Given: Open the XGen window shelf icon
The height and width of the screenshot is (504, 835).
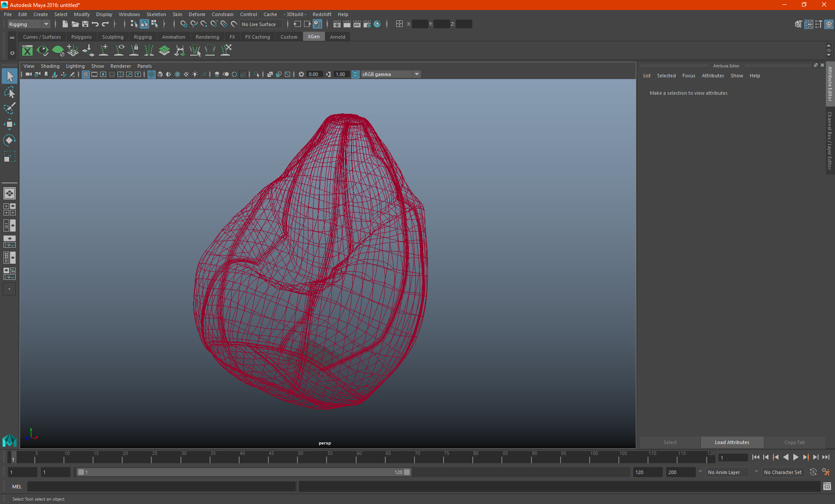Looking at the screenshot, I should [27, 51].
